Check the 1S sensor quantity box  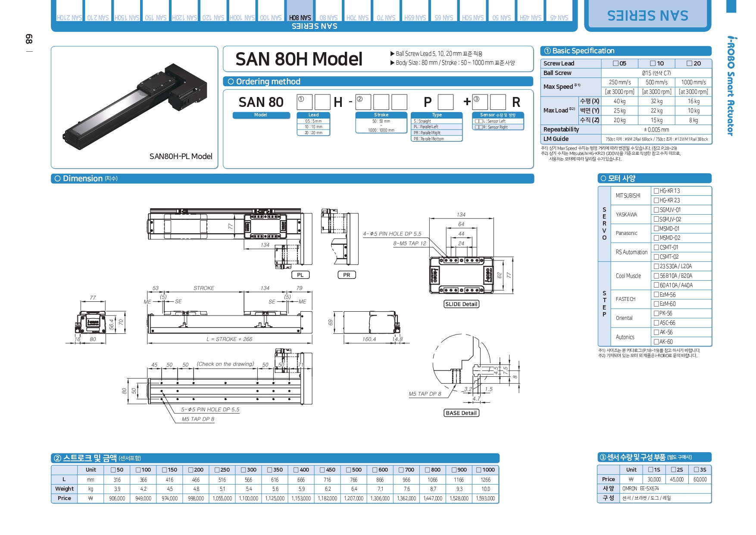click(650, 469)
